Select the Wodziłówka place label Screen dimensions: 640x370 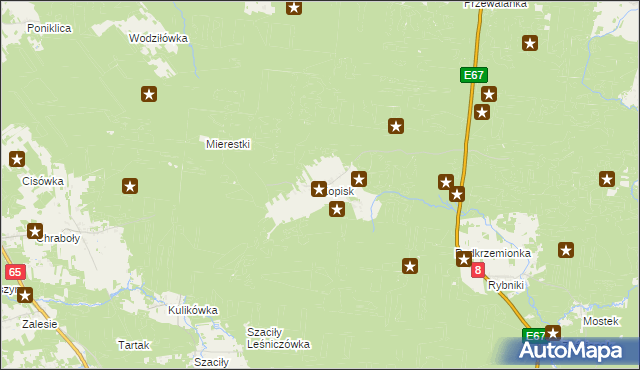[x=158, y=38]
